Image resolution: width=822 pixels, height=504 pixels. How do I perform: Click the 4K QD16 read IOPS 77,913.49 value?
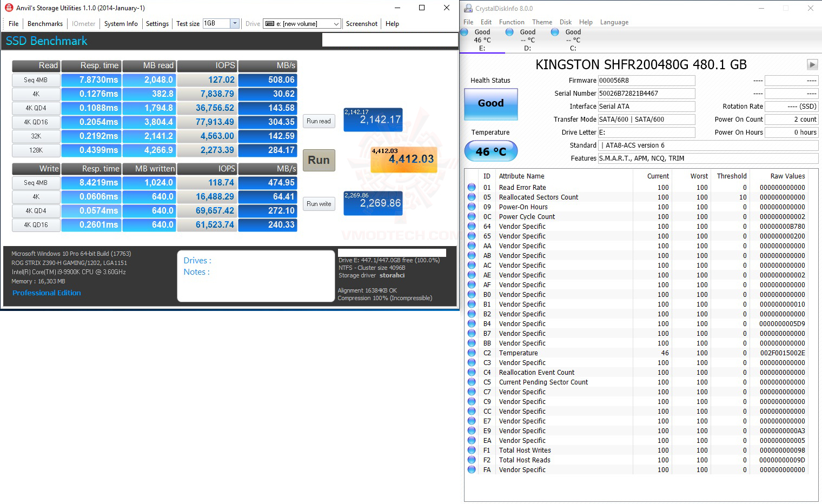[207, 122]
